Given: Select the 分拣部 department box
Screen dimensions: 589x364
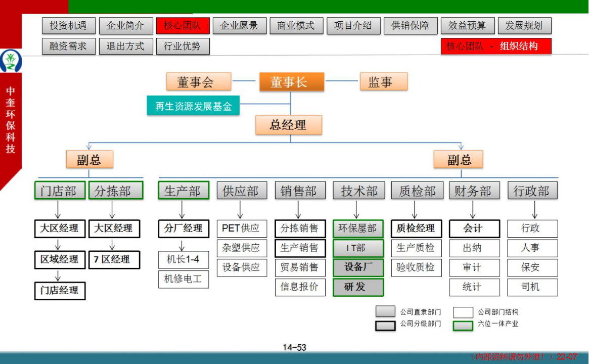Looking at the screenshot, I should tap(116, 191).
